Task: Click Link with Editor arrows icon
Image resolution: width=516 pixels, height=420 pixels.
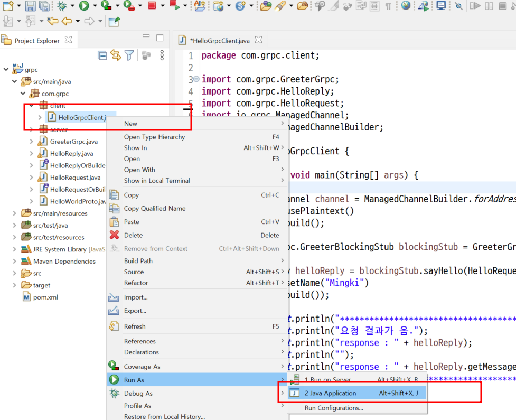Action: pos(116,55)
